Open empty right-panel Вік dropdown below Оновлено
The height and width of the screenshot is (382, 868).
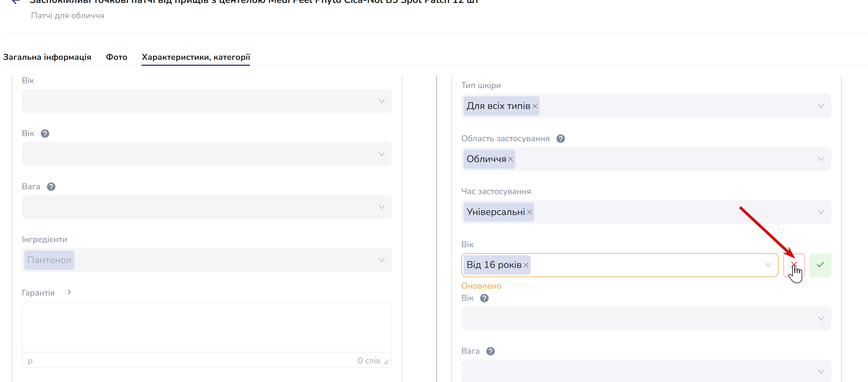tap(646, 318)
